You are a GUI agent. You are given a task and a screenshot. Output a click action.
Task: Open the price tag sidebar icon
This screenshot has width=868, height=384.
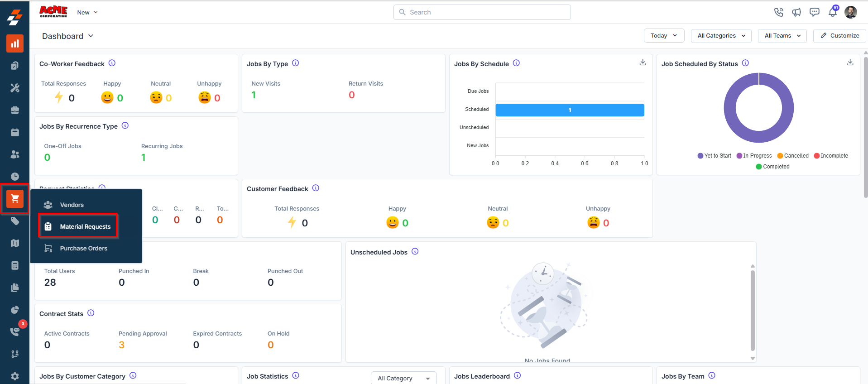15,221
